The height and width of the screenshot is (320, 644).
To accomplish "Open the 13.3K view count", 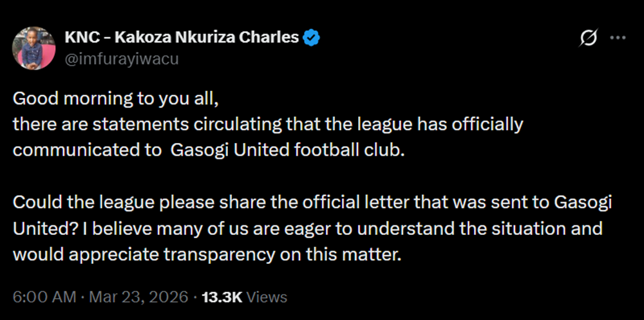I will (222, 297).
